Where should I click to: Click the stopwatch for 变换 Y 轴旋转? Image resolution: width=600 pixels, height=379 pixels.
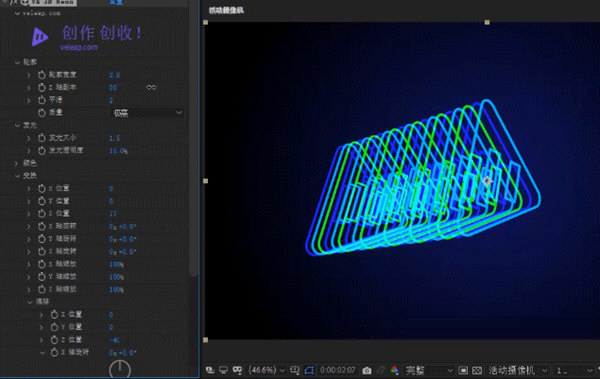click(x=42, y=239)
